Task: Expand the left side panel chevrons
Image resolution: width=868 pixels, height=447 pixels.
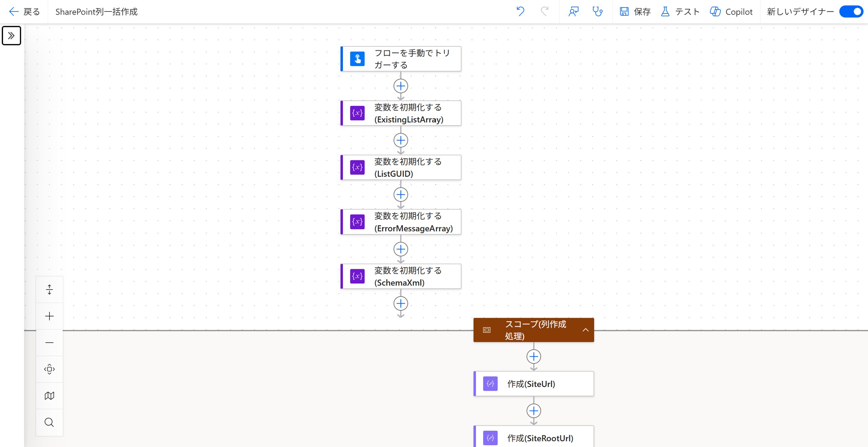Action: click(12, 35)
